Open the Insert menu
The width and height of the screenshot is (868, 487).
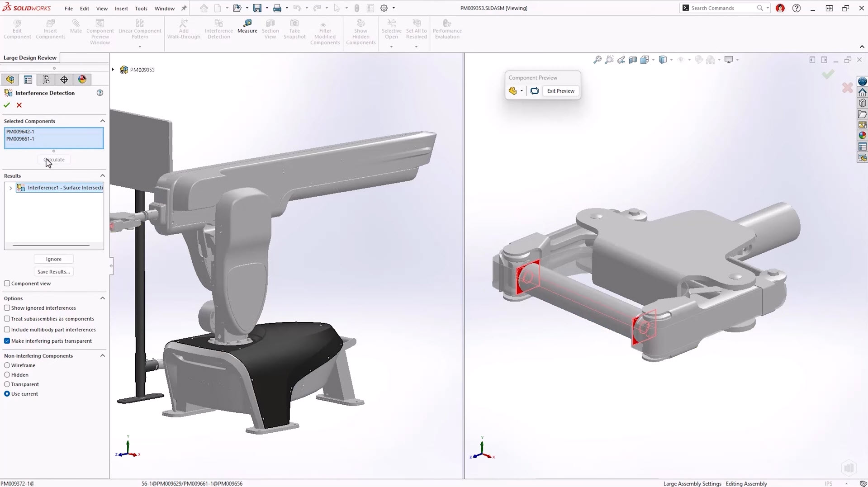121,8
